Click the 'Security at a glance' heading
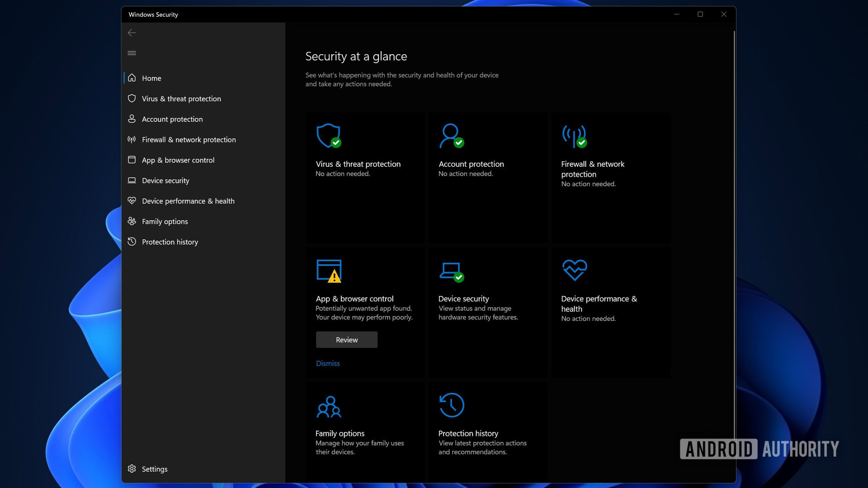This screenshot has width=868, height=488. tap(356, 56)
